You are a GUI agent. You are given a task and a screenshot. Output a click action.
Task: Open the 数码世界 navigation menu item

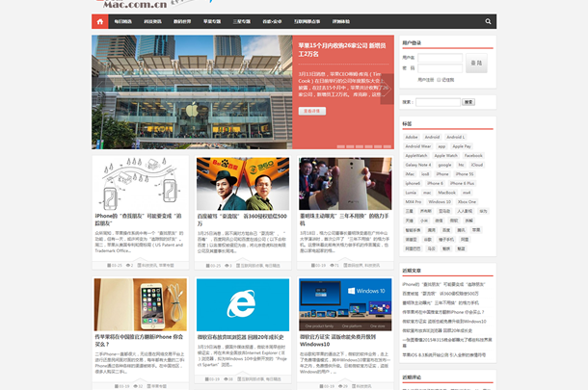pos(182,22)
